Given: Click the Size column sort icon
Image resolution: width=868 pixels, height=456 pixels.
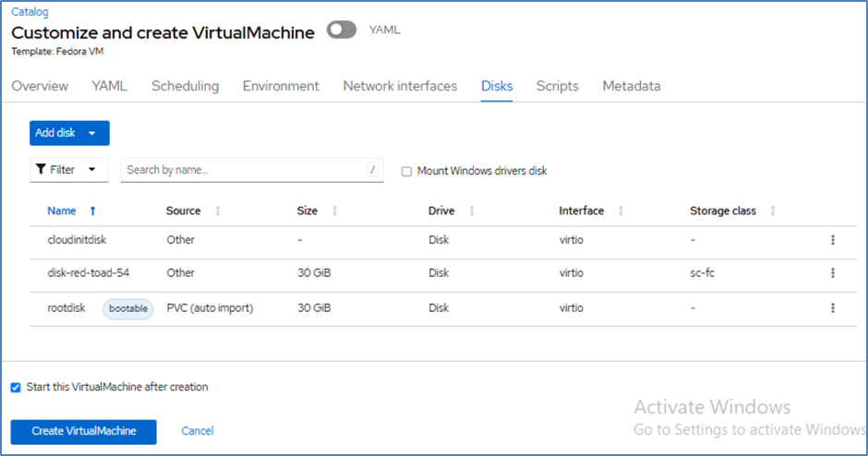Looking at the screenshot, I should pos(334,211).
